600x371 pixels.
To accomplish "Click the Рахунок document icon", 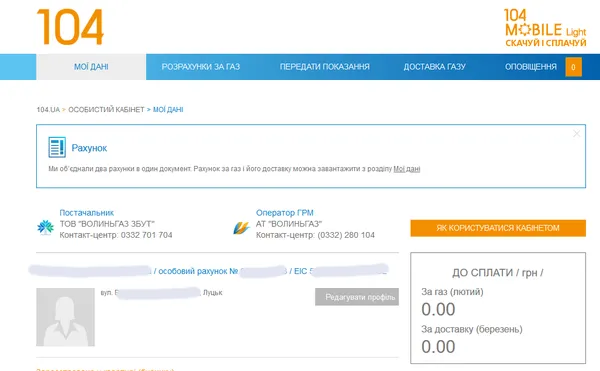I will pos(57,147).
